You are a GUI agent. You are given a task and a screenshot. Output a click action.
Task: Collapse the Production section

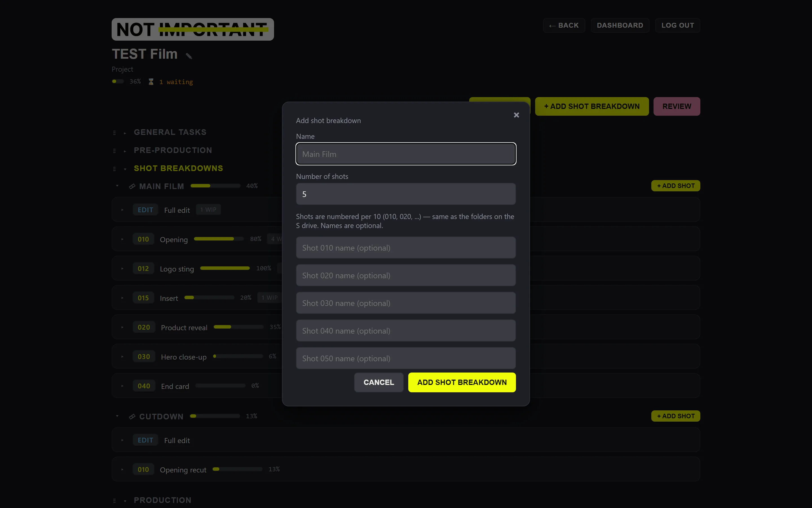pyautogui.click(x=125, y=501)
